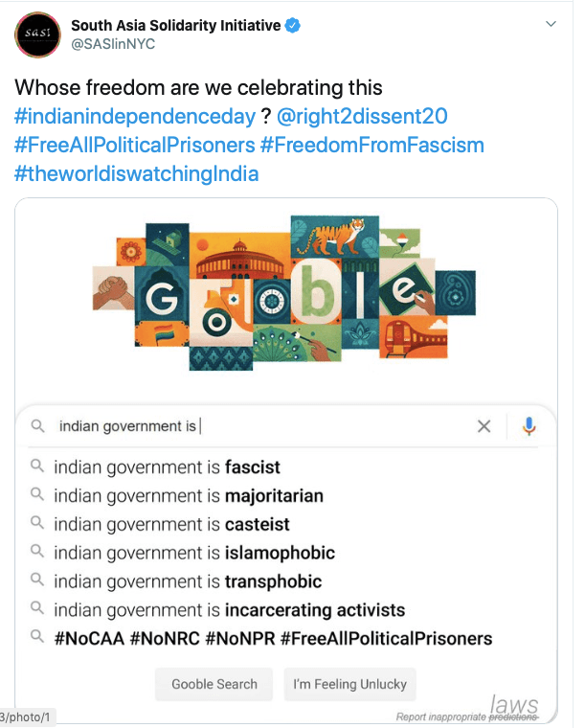Open the #FreedomFromFascism hashtag
The height and width of the screenshot is (728, 585).
point(373,146)
